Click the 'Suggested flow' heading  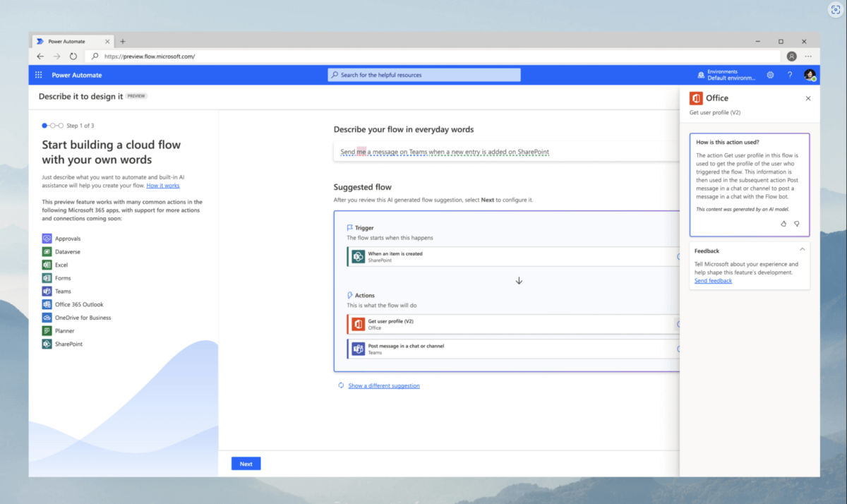pyautogui.click(x=362, y=187)
